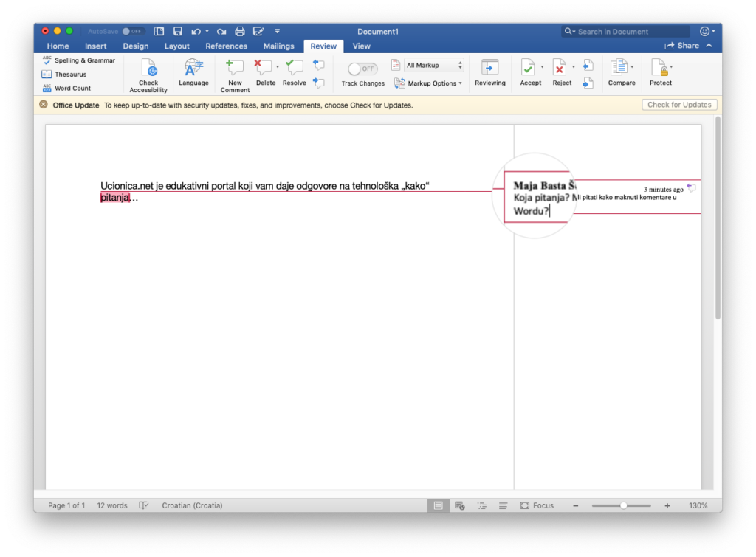Click the Compare documents icon
Screen dimensions: 756x557
click(x=618, y=69)
